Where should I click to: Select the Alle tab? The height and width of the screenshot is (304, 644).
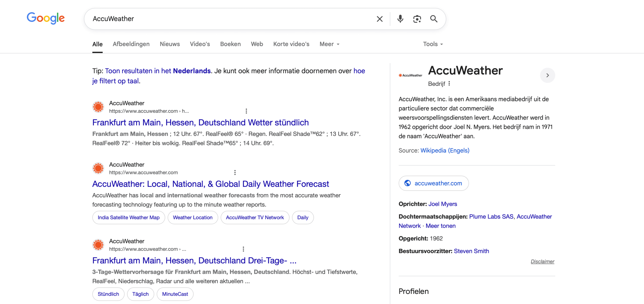tap(97, 44)
